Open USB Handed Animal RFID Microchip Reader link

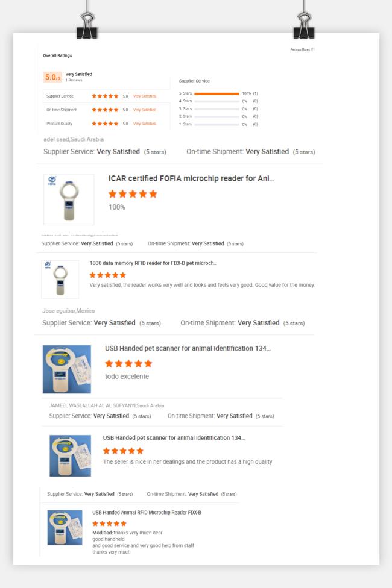147,512
